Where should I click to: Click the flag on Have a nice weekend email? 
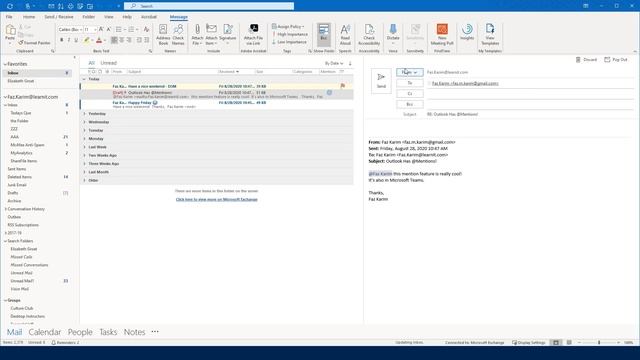pos(342,86)
